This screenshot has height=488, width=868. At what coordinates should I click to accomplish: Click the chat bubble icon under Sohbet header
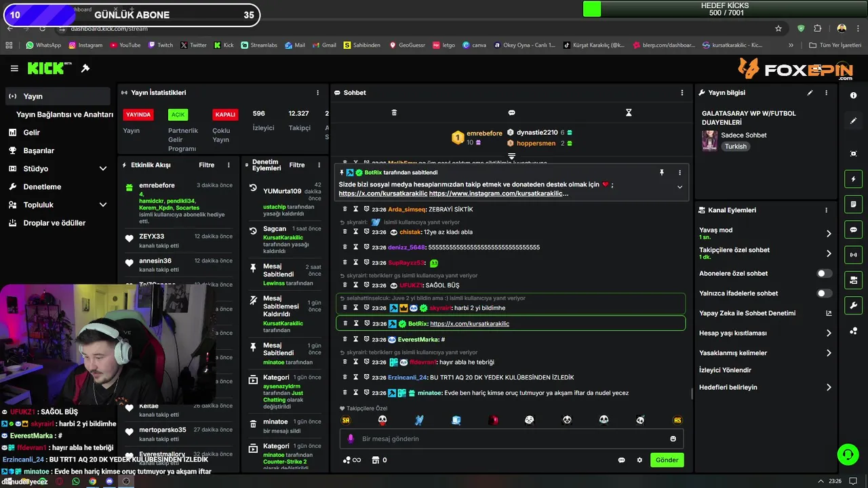point(511,113)
